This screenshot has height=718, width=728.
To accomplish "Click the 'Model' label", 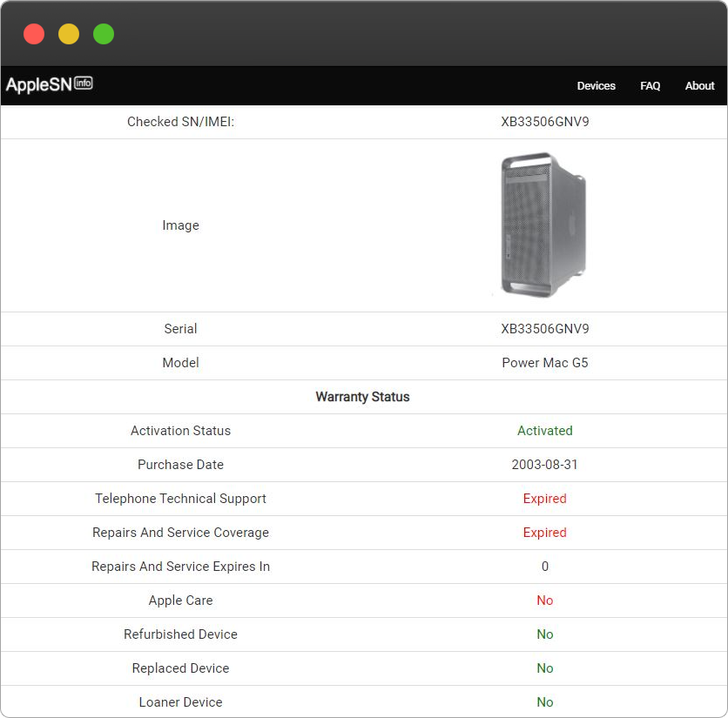I will pos(180,362).
